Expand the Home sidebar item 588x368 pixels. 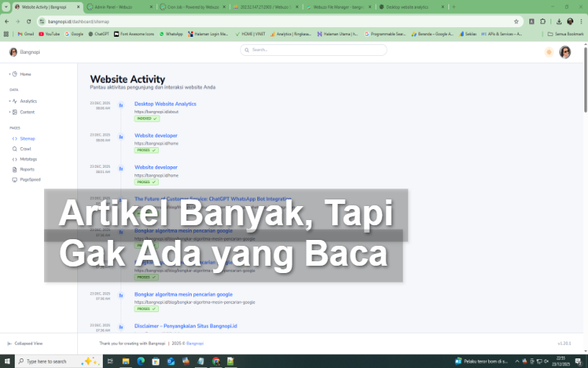10,74
